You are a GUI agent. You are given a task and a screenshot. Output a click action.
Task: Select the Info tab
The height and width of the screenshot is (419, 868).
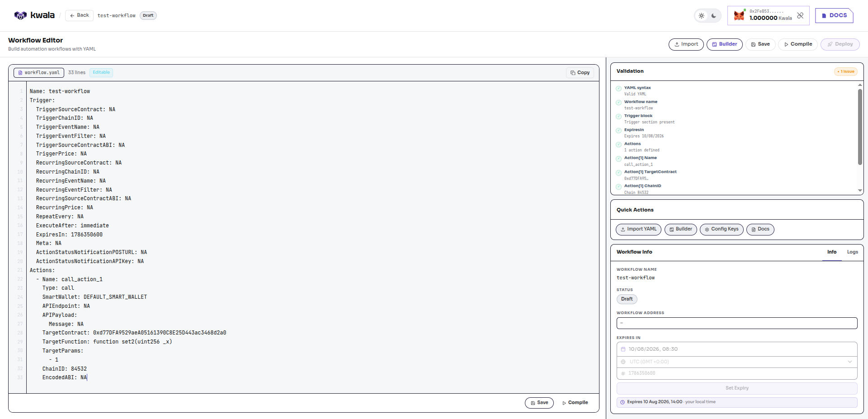832,252
